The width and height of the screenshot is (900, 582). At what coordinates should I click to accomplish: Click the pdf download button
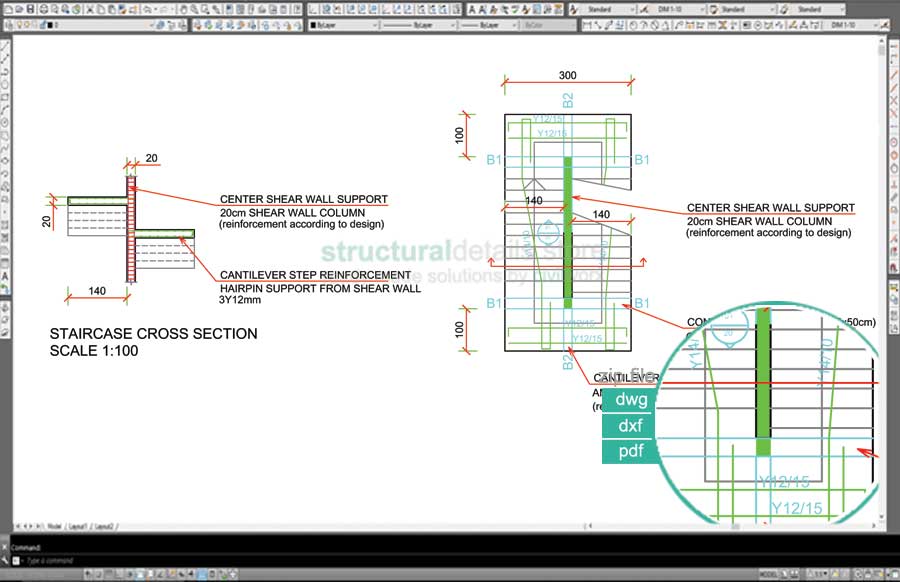pos(628,452)
